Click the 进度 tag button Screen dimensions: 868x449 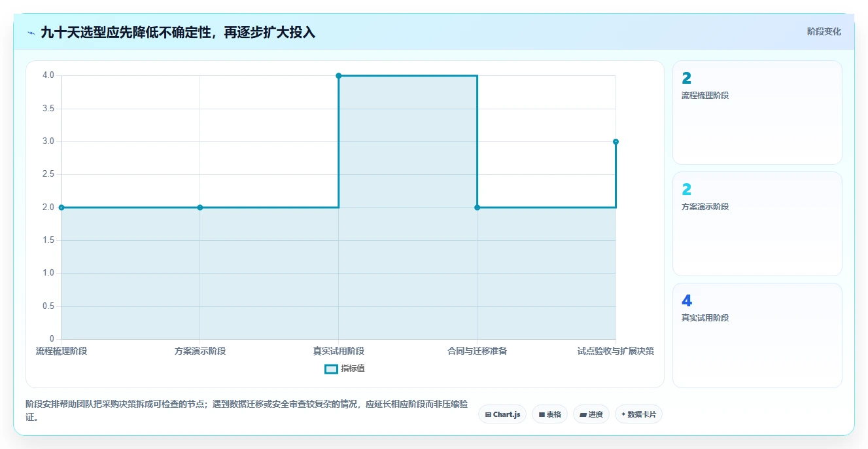pyautogui.click(x=591, y=414)
